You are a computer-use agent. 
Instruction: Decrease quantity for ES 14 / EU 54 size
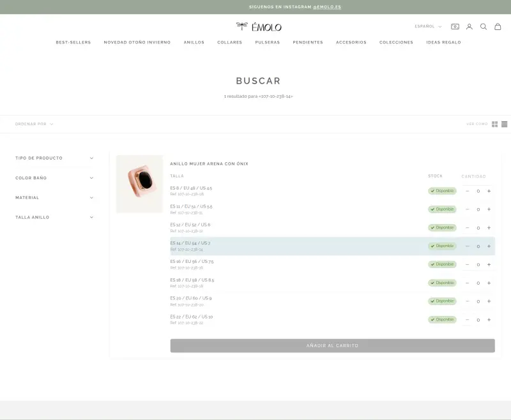coord(468,246)
